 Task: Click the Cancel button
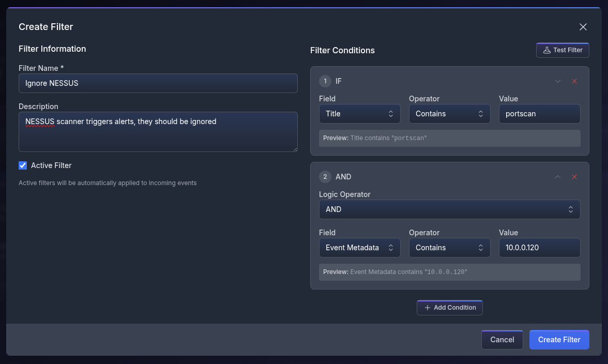[x=502, y=340]
